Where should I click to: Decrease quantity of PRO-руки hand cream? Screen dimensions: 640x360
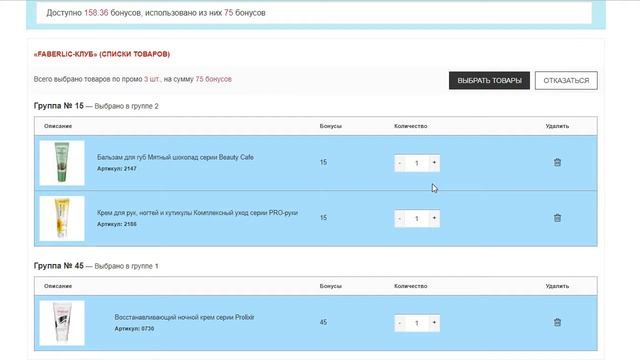400,218
